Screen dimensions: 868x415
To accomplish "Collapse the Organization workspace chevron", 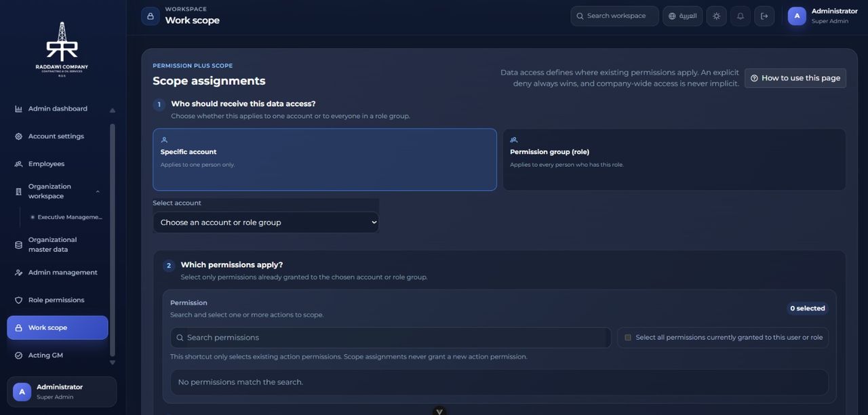I will 98,192.
